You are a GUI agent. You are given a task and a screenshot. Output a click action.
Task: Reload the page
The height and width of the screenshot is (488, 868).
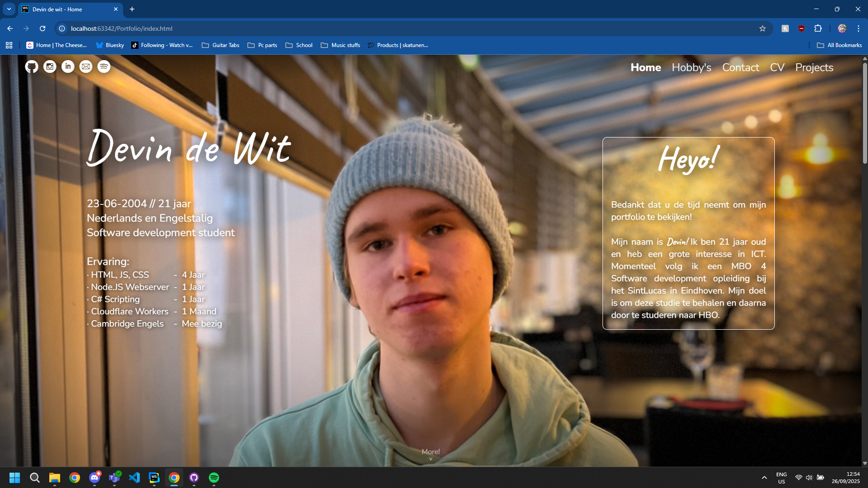tap(43, 28)
